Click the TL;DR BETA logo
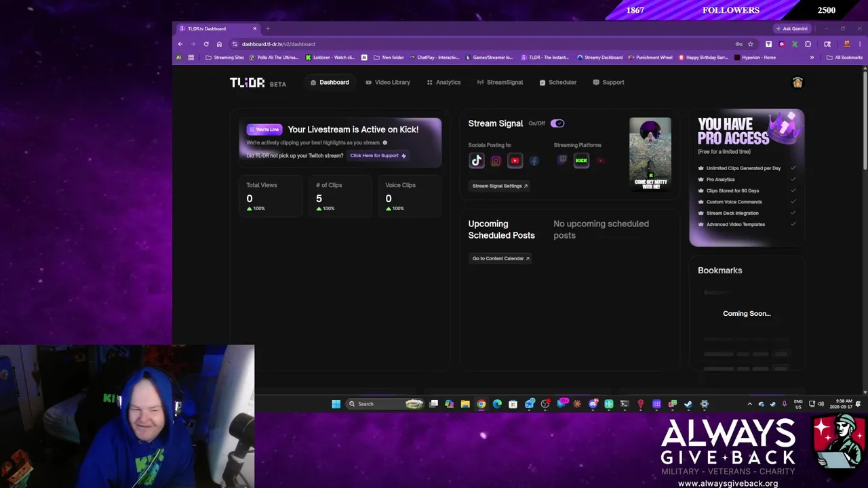This screenshot has height=488, width=868. pos(258,83)
